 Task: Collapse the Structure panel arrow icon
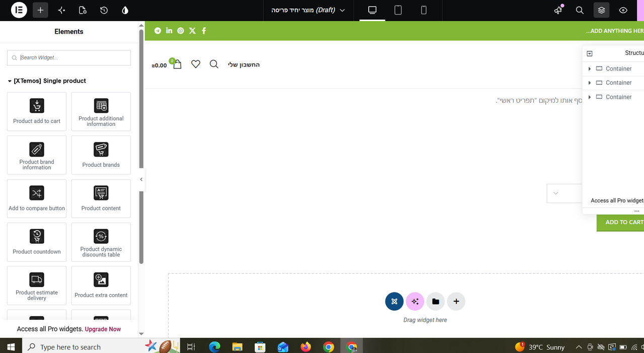click(590, 53)
